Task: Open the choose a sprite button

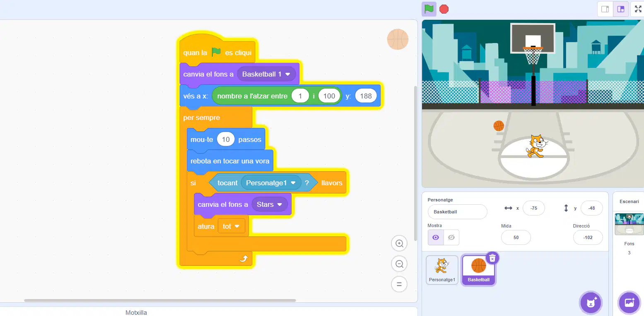Action: coord(591,302)
